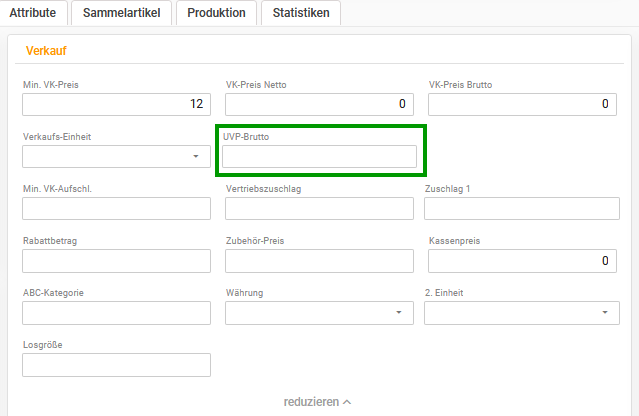Select the Rabattbetrag field
The height and width of the screenshot is (416, 639).
(116, 261)
